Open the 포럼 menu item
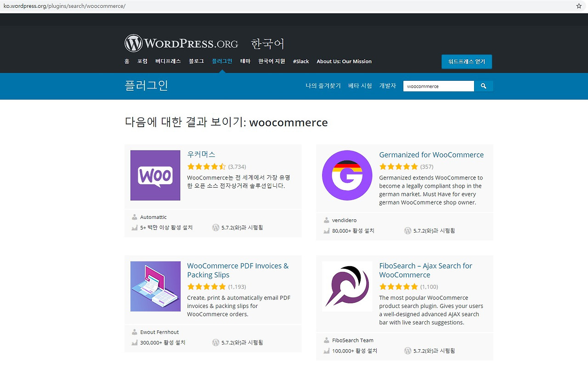 [142, 61]
